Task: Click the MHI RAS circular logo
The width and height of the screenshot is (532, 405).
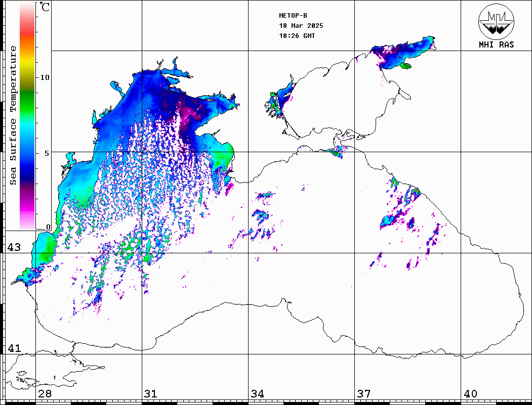Action: tap(497, 21)
